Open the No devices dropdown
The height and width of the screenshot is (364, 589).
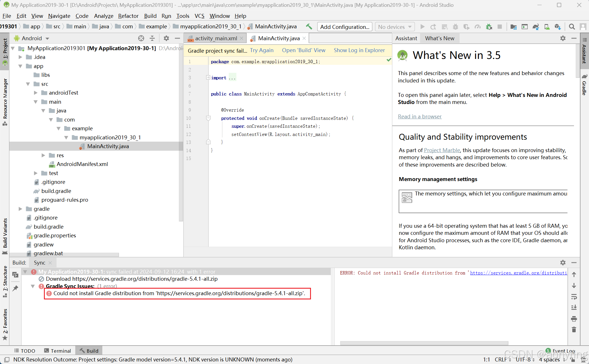395,27
